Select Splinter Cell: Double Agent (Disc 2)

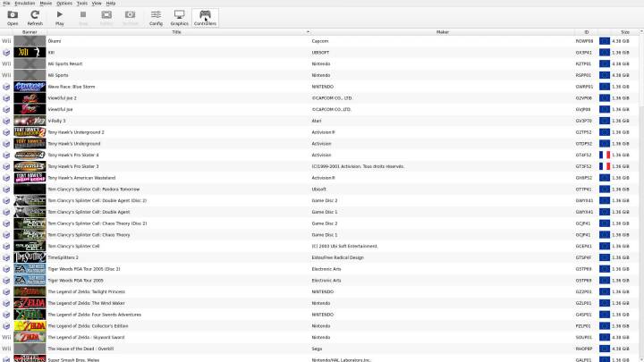pos(97,201)
